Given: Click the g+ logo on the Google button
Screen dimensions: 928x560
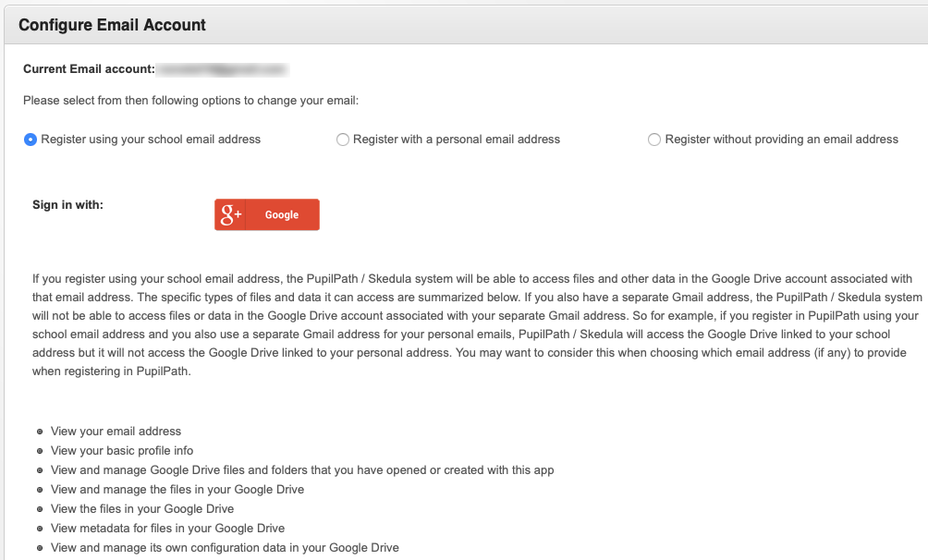Looking at the screenshot, I should click(230, 214).
